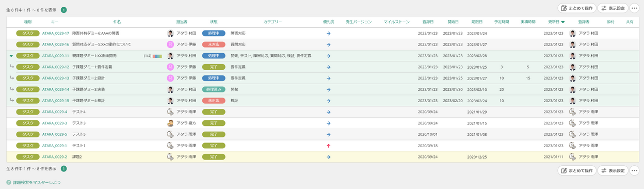Click subject 障害共有ダミー6:AAAの障害
The image size is (644, 189).
(x=95, y=33)
